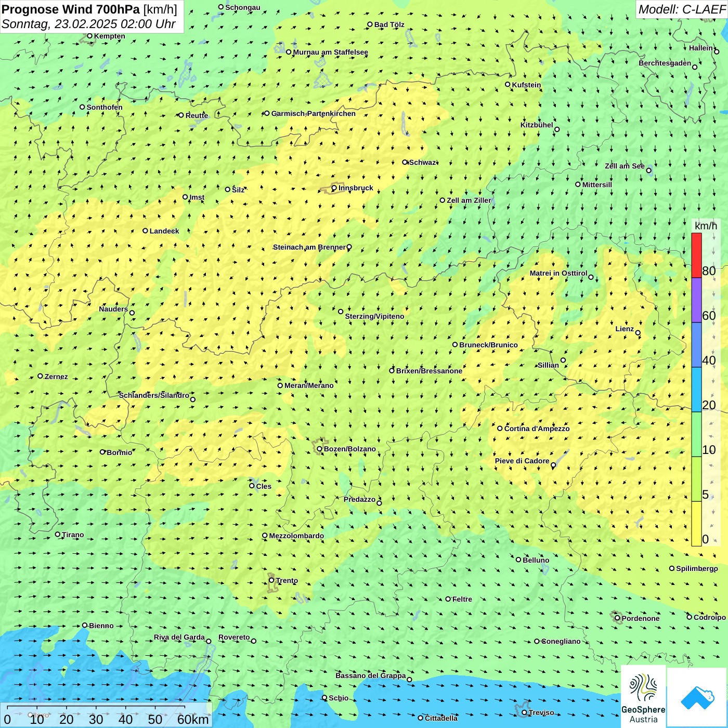Click the Lienz location dot
The height and width of the screenshot is (728, 728).
click(x=638, y=333)
